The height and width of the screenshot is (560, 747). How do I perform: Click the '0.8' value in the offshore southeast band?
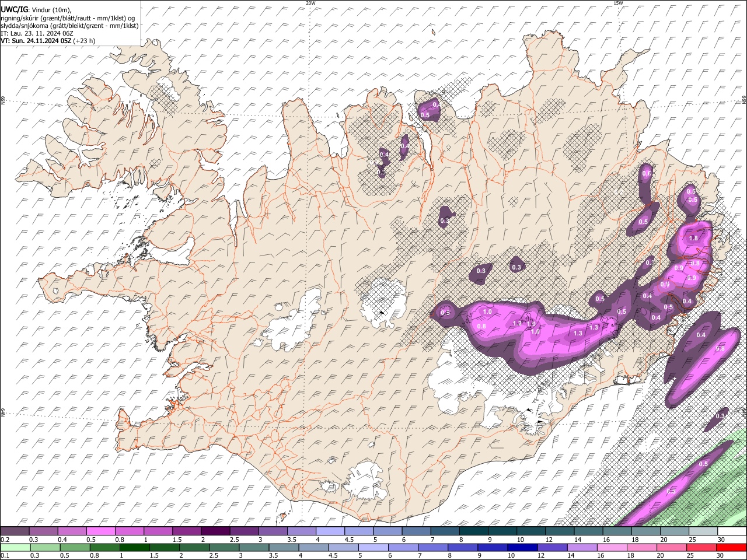tap(720, 349)
